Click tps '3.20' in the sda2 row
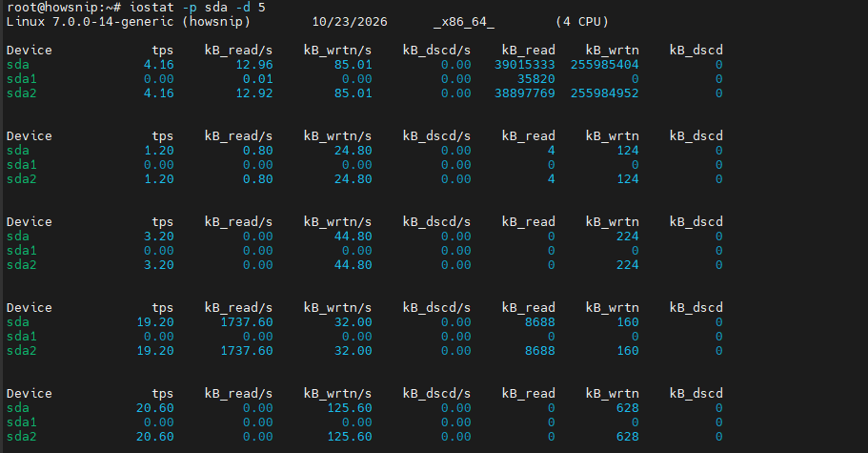 pos(159,265)
